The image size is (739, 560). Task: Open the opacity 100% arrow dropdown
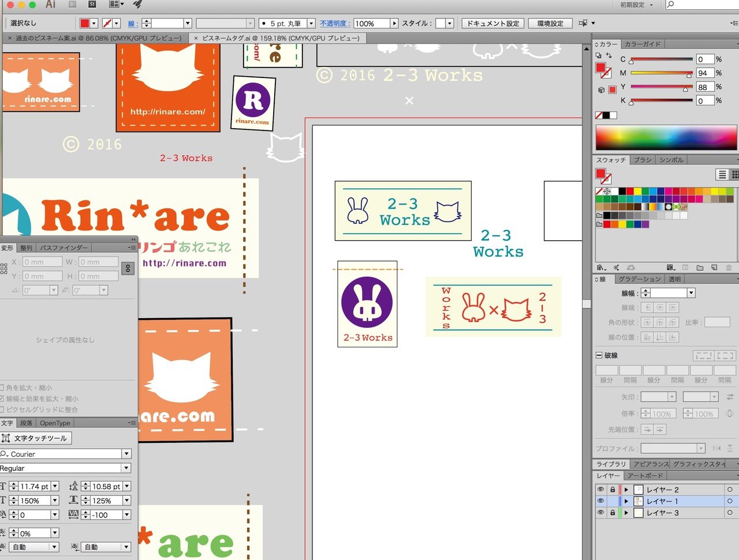click(x=394, y=23)
